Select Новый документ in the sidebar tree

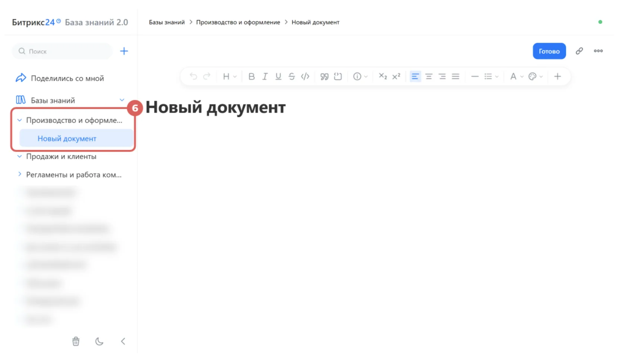(76, 139)
